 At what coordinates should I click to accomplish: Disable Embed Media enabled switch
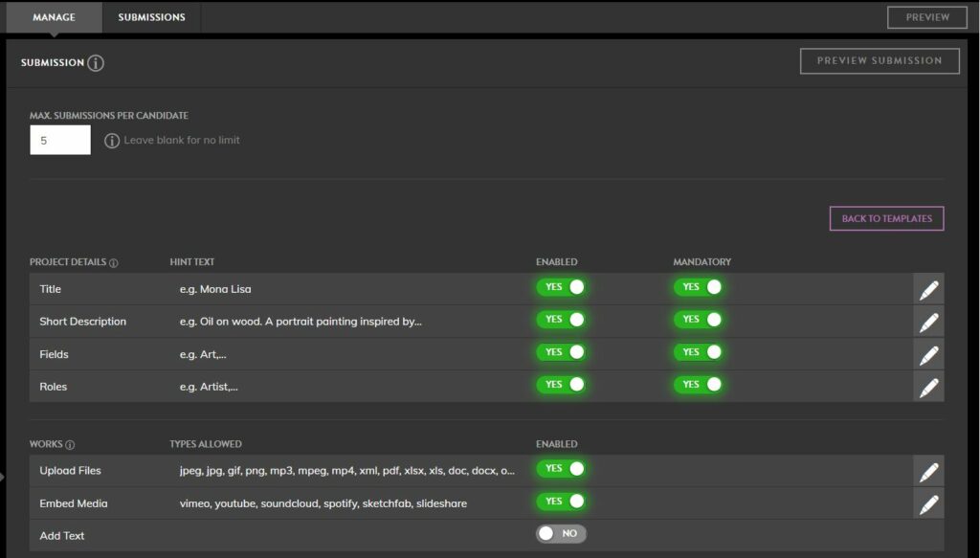[x=561, y=502]
